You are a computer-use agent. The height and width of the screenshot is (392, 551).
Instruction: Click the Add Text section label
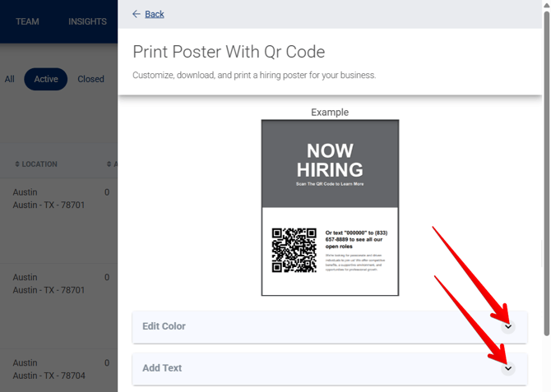tap(162, 368)
